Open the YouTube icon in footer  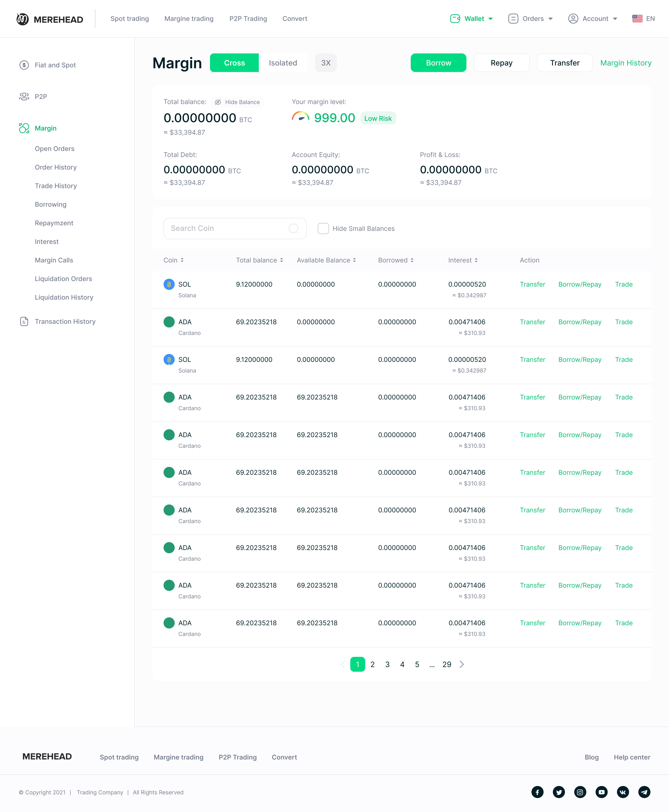pyautogui.click(x=601, y=792)
